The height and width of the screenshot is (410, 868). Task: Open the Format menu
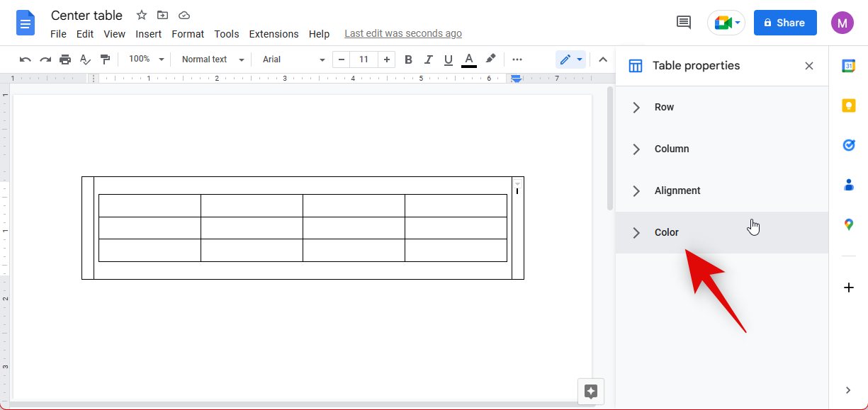[188, 34]
